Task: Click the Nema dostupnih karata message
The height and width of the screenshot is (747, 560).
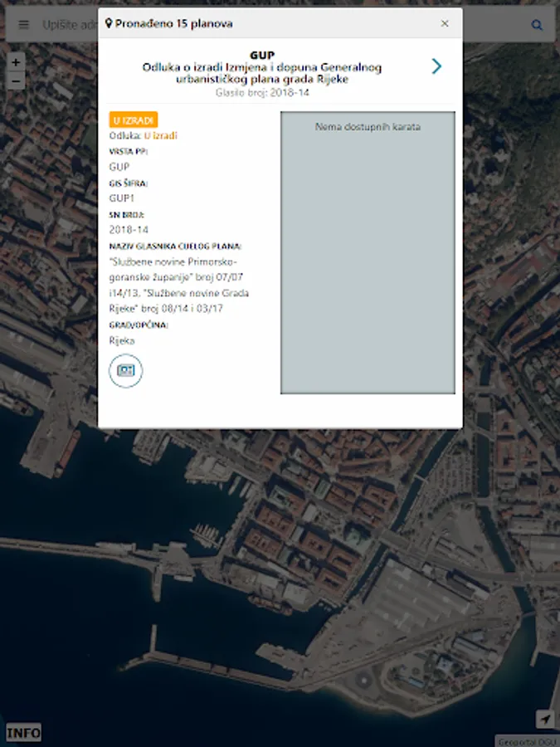Action: (x=368, y=127)
